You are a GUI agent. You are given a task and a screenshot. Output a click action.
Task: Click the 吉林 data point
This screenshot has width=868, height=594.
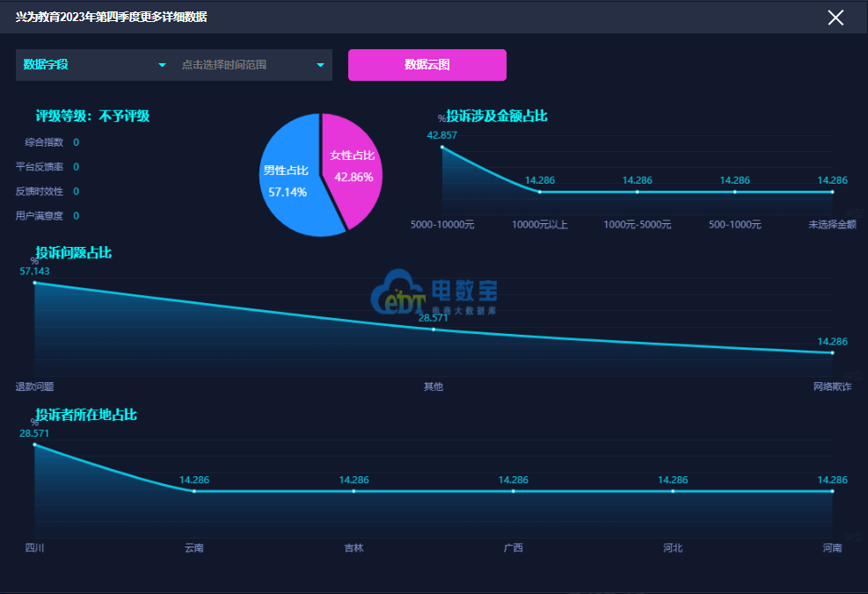tap(354, 491)
